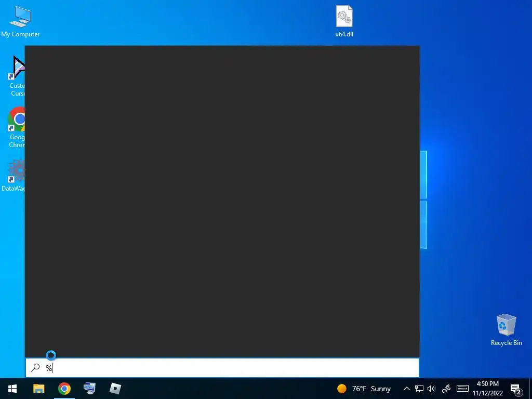Open Roblox from the taskbar
This screenshot has width=532, height=399.
115,389
